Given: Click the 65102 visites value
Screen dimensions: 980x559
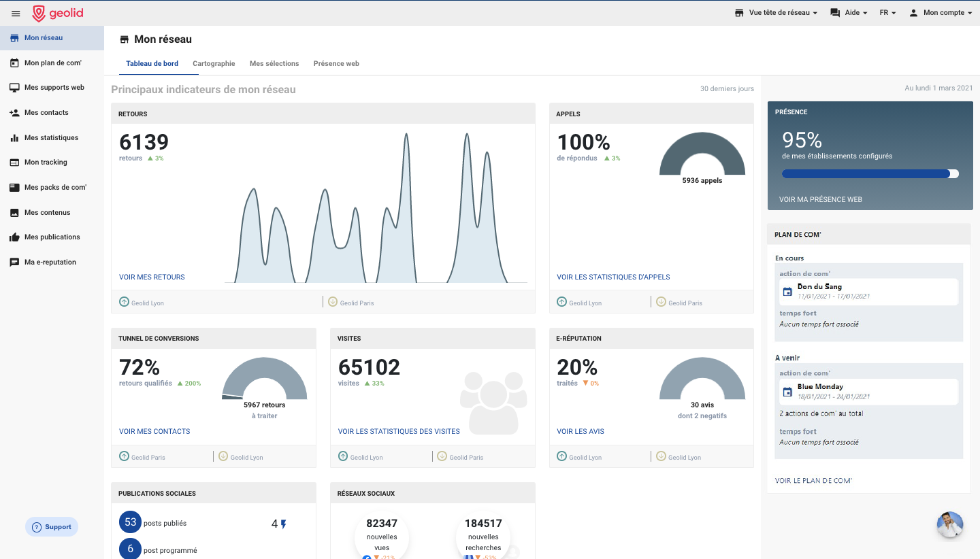Looking at the screenshot, I should [370, 367].
